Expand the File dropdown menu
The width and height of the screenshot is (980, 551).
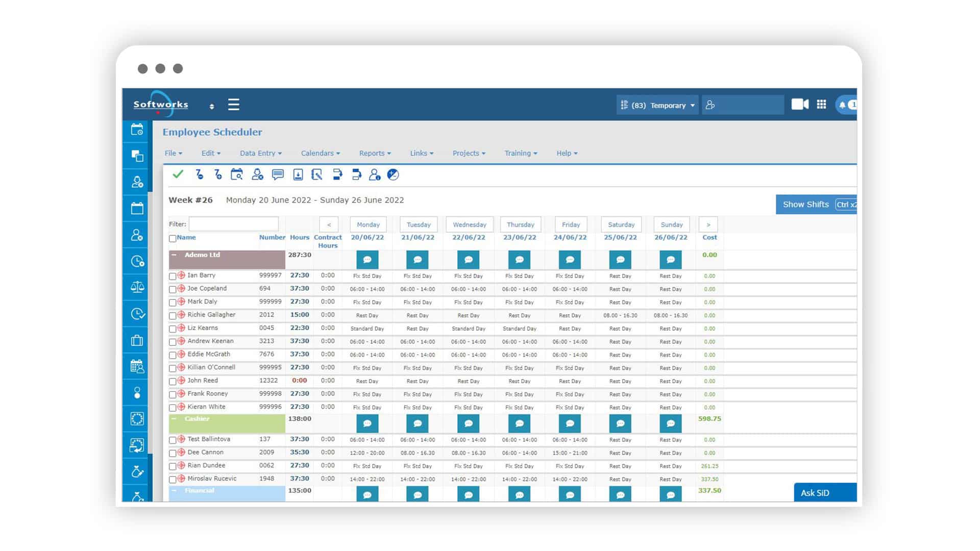(x=174, y=153)
